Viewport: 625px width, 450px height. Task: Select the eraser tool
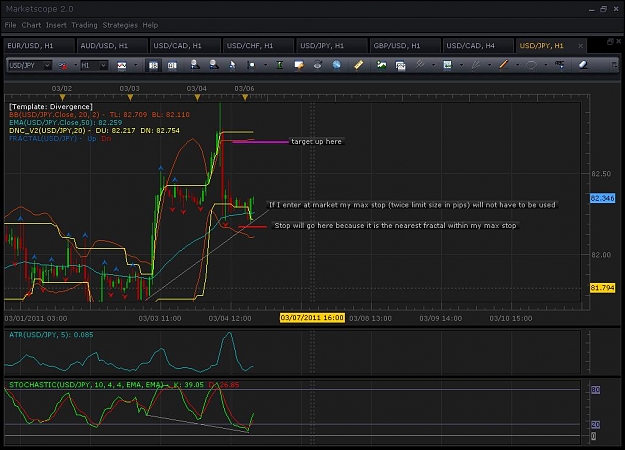(x=583, y=65)
